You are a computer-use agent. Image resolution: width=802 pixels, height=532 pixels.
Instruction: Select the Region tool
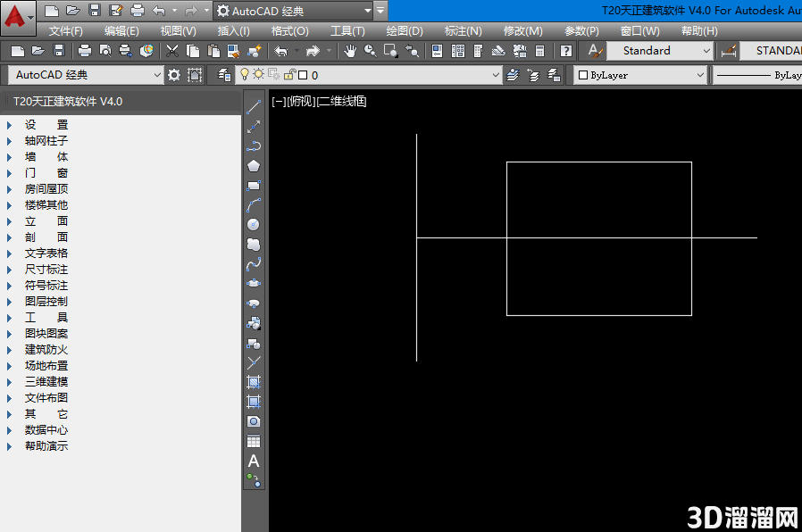pos(254,421)
